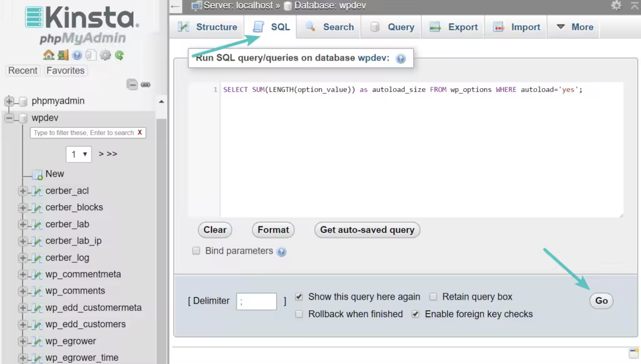Clear the table filter red X

140,133
